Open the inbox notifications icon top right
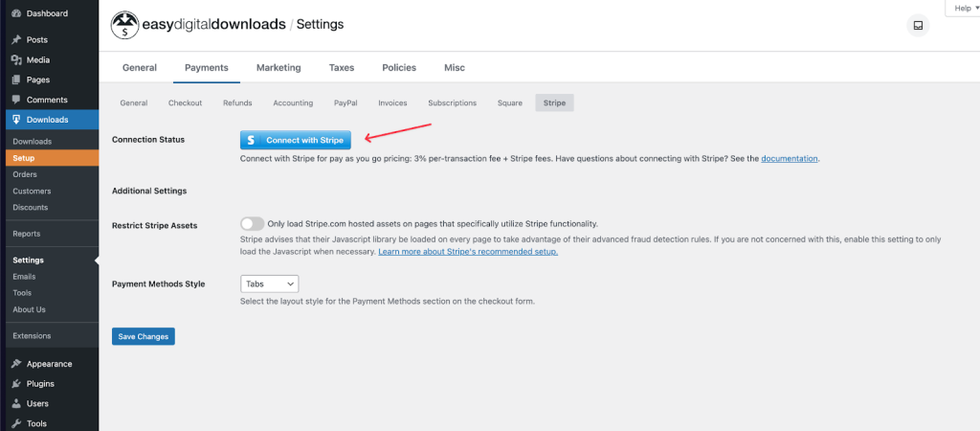The height and width of the screenshot is (431, 980). (917, 26)
